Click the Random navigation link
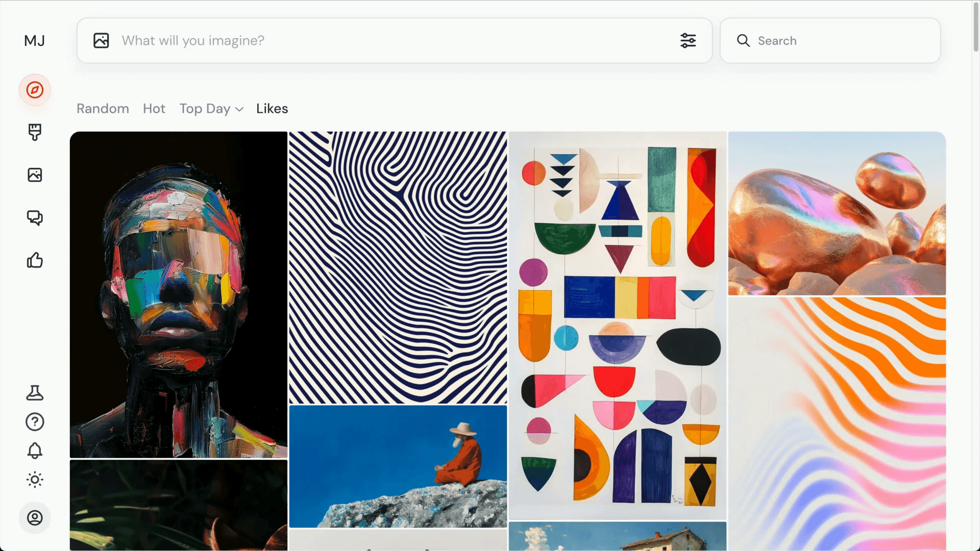The width and height of the screenshot is (980, 551). coord(103,108)
